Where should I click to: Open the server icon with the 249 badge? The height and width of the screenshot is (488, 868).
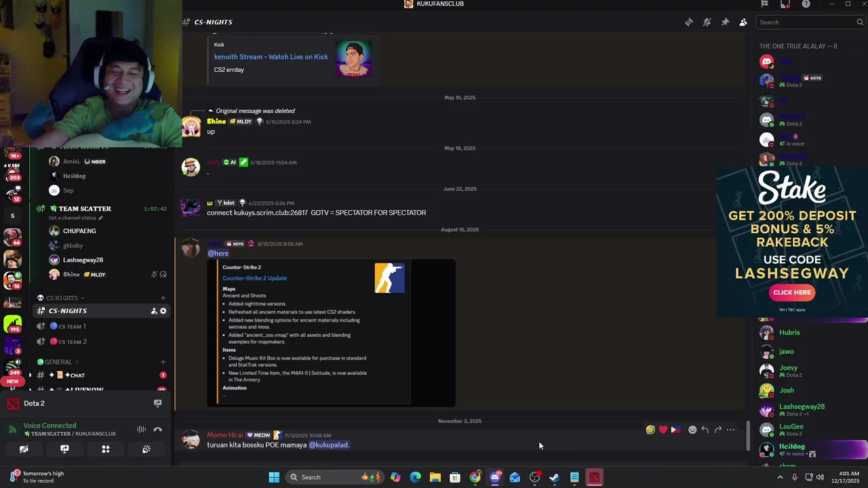pos(12,367)
